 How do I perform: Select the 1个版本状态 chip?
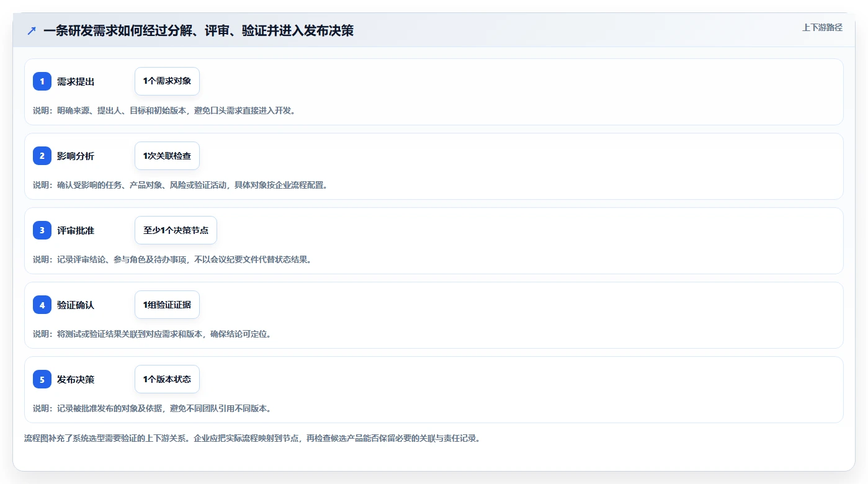coord(167,379)
